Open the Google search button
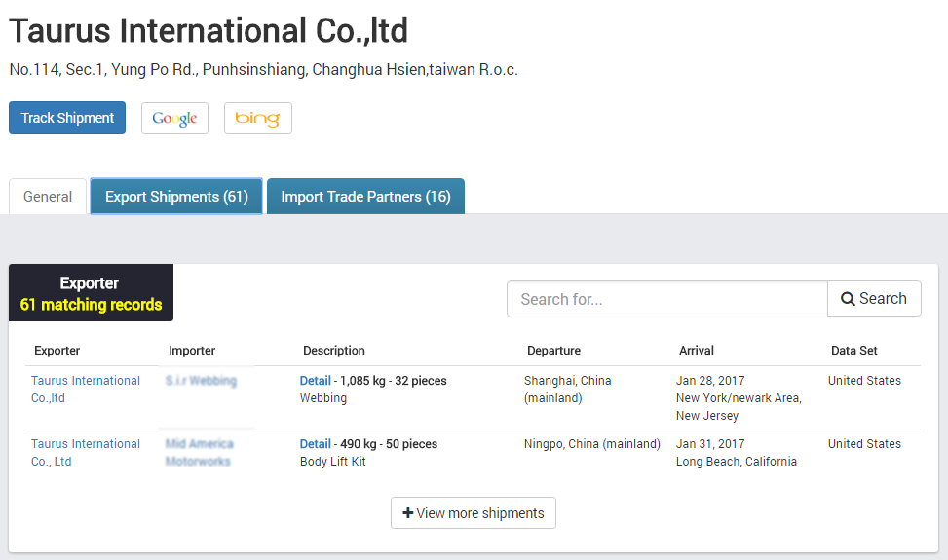Screen dimensions: 948x560 click(x=174, y=119)
